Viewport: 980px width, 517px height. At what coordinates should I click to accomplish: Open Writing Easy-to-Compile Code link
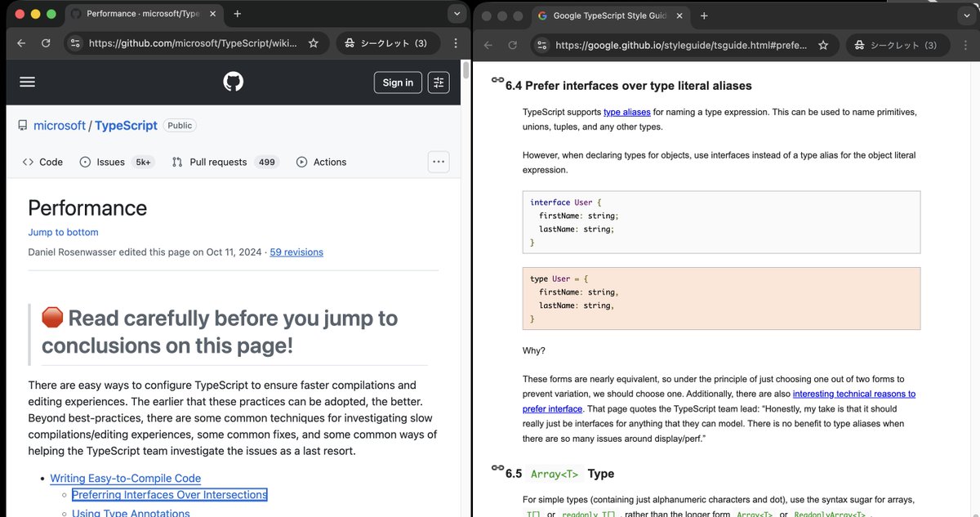[x=125, y=479]
